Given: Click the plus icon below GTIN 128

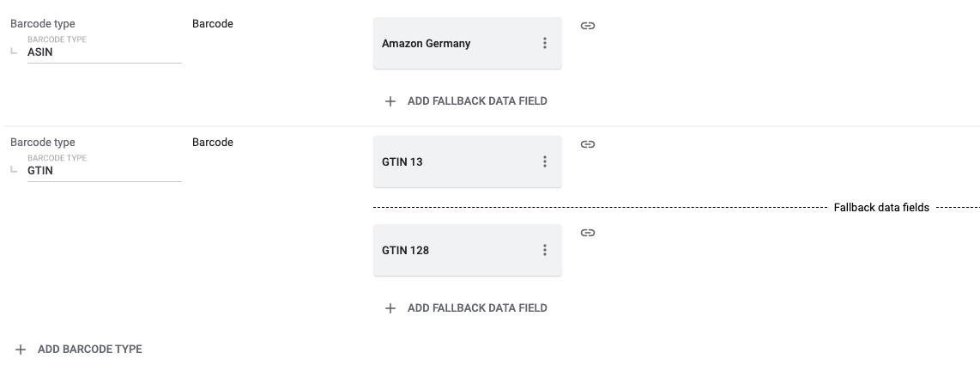Looking at the screenshot, I should pos(390,308).
